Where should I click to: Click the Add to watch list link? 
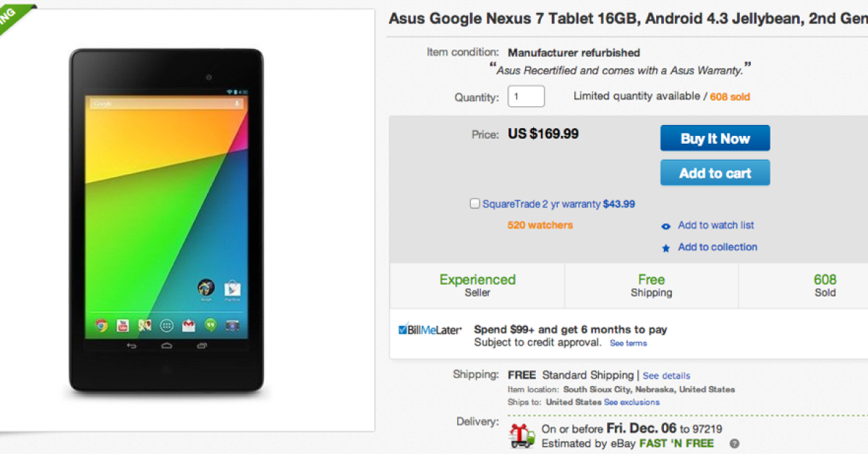click(x=715, y=225)
